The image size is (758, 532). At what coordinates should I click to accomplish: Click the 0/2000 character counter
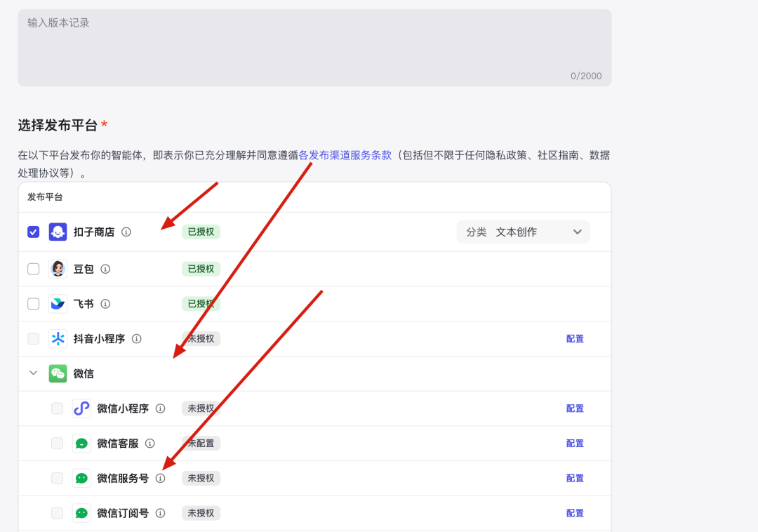click(586, 76)
